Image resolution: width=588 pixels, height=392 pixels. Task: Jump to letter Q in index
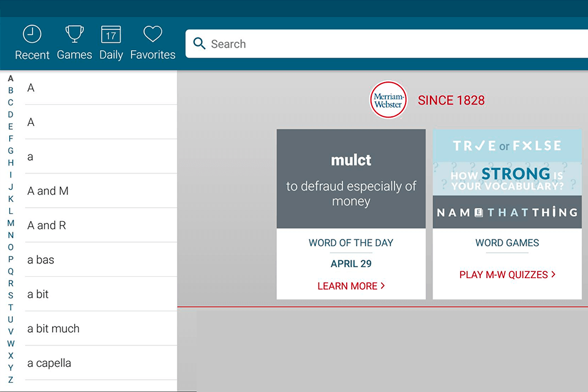click(x=10, y=271)
